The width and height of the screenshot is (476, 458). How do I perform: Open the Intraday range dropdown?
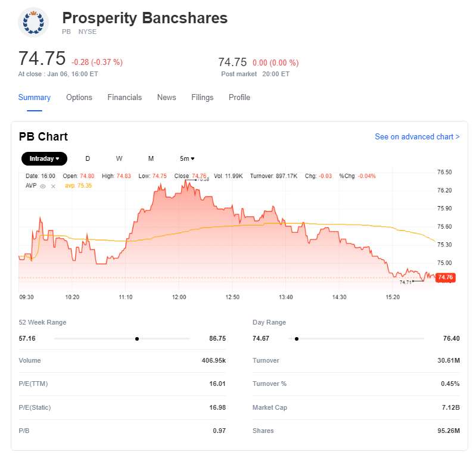point(45,158)
